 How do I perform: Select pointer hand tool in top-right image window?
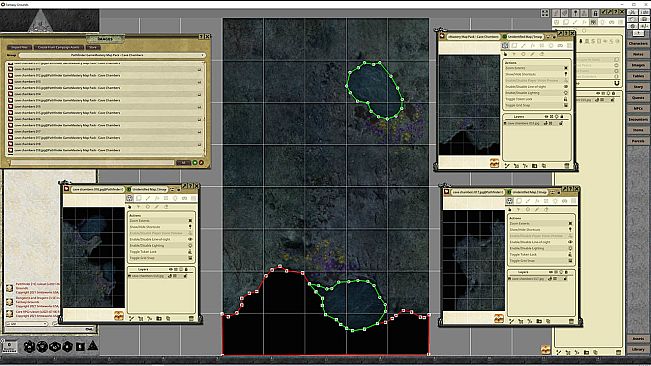pyautogui.click(x=505, y=54)
